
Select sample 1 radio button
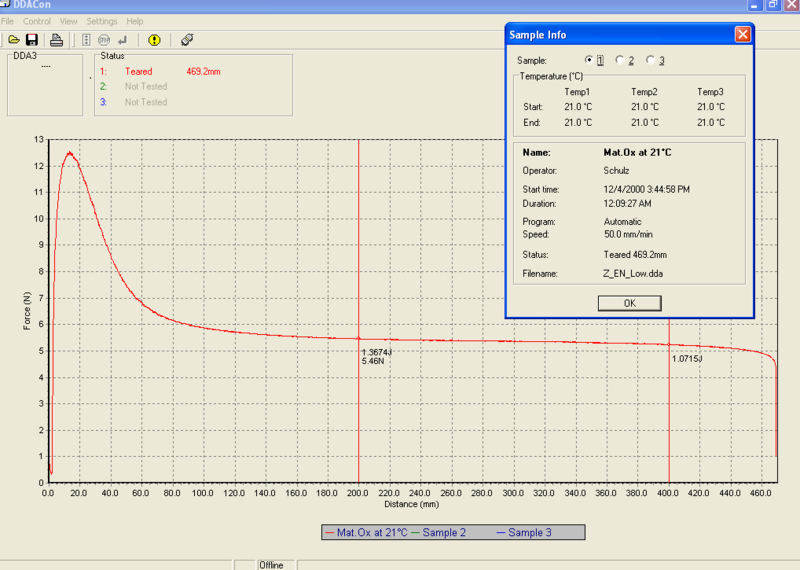pyautogui.click(x=589, y=60)
